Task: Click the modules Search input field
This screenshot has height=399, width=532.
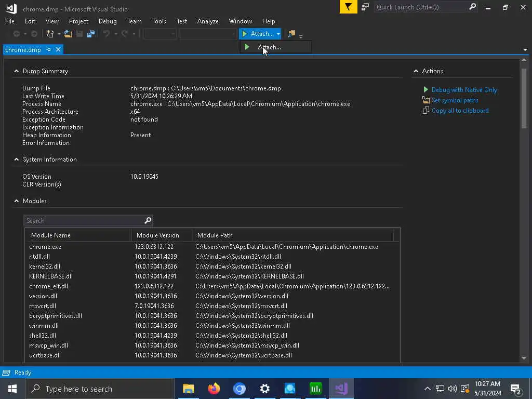Action: point(84,220)
